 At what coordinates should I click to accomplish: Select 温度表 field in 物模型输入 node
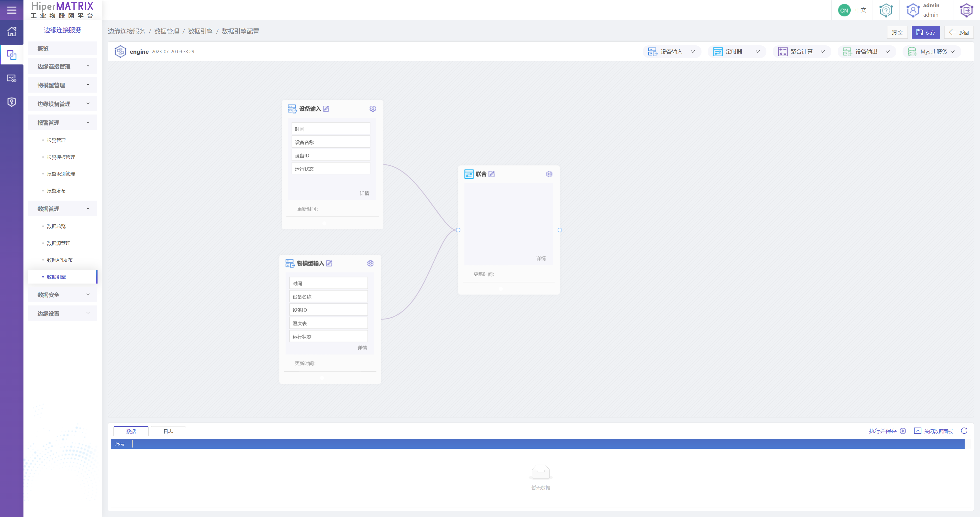[328, 323]
